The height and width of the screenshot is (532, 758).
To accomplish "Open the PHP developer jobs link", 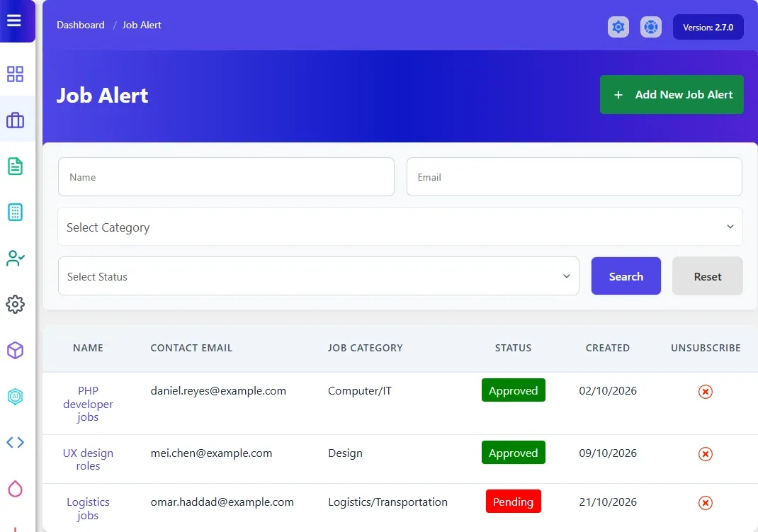I will tap(88, 404).
